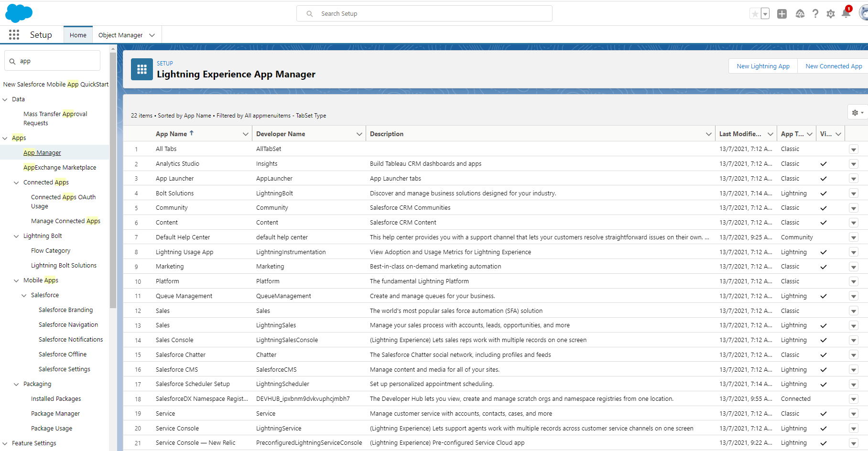This screenshot has height=451, width=868.
Task: Collapse the Packaging subtree
Action: pos(17,384)
